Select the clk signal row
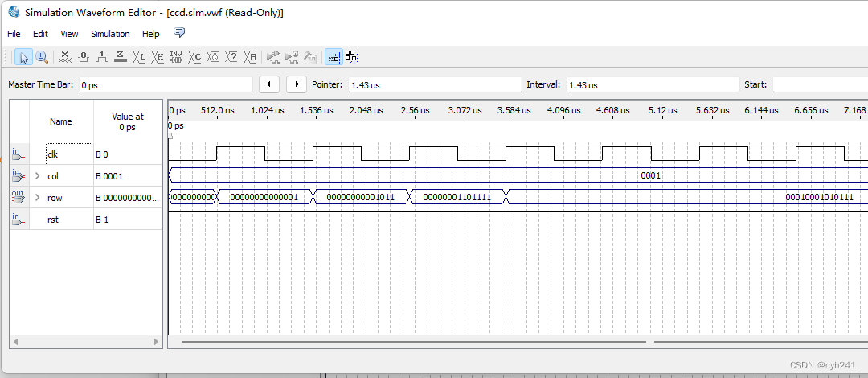This screenshot has height=378, width=868. tap(86, 154)
